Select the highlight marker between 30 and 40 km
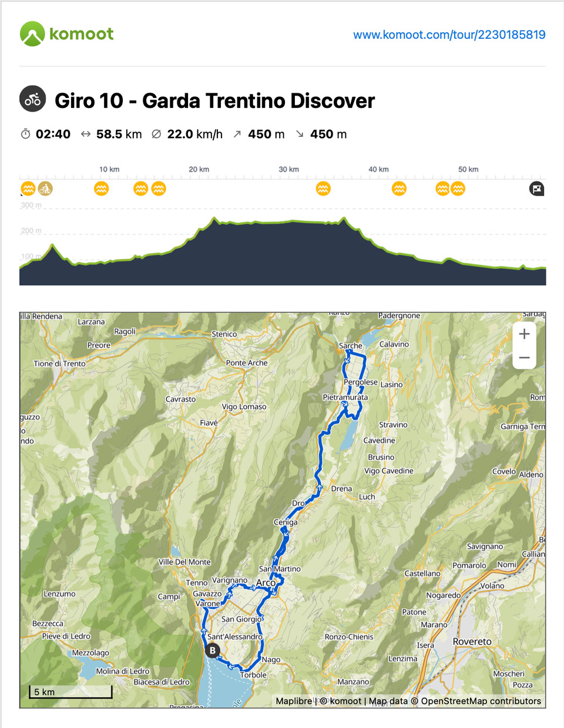 (323, 188)
